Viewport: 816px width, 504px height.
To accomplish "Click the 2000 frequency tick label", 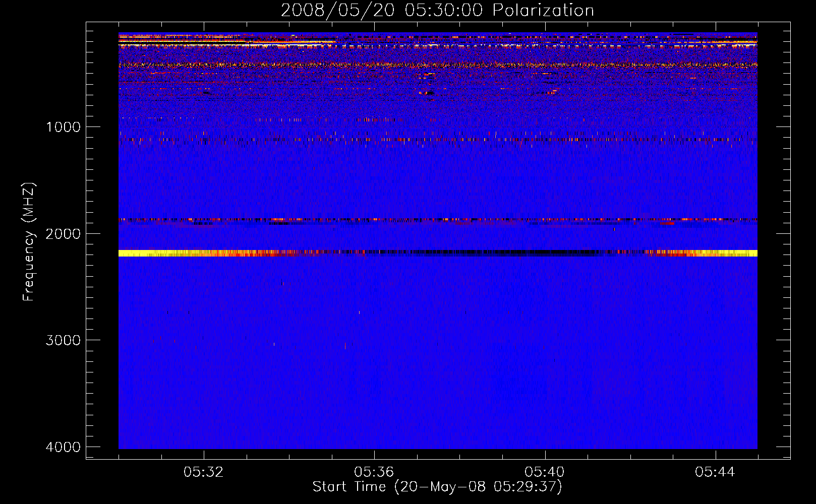I will pos(63,234).
